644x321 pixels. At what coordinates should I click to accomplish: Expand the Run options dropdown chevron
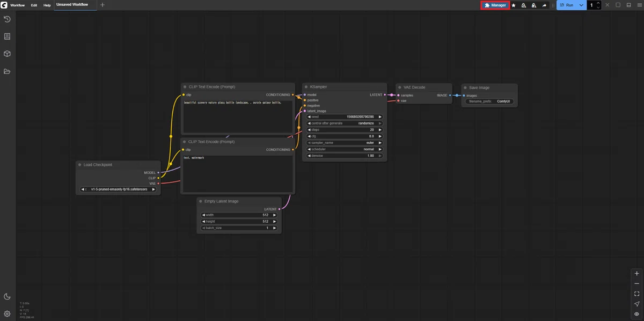[581, 5]
